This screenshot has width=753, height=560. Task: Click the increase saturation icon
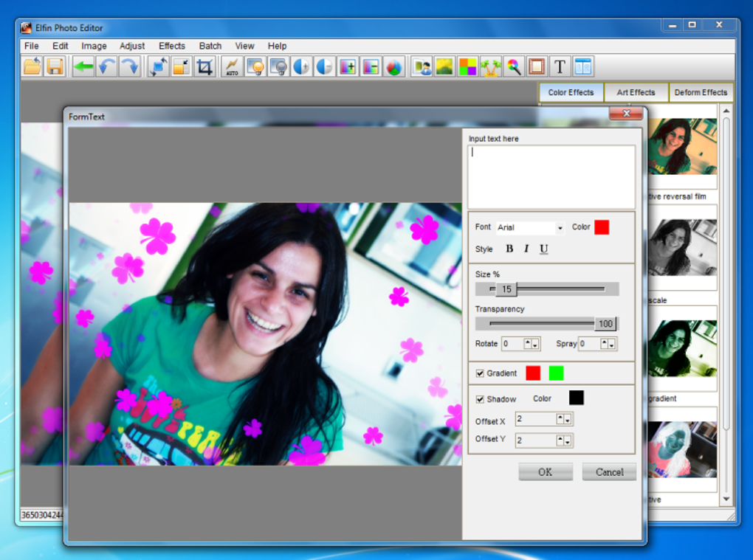click(347, 66)
